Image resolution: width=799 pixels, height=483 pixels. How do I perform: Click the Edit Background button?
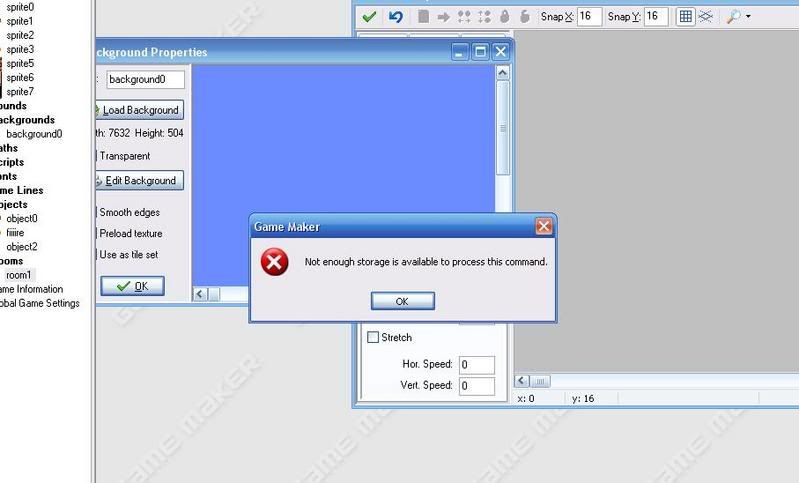click(x=139, y=180)
